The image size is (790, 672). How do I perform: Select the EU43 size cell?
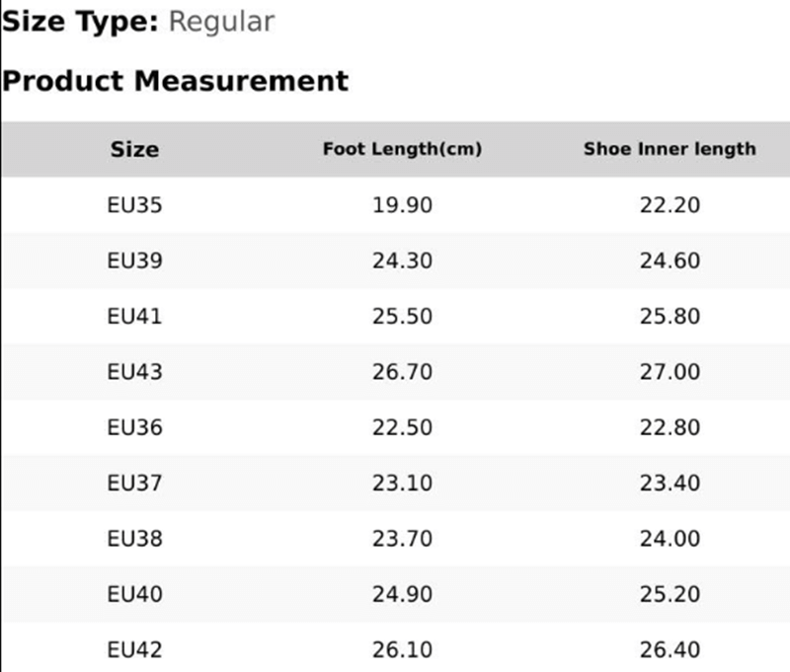point(134,372)
